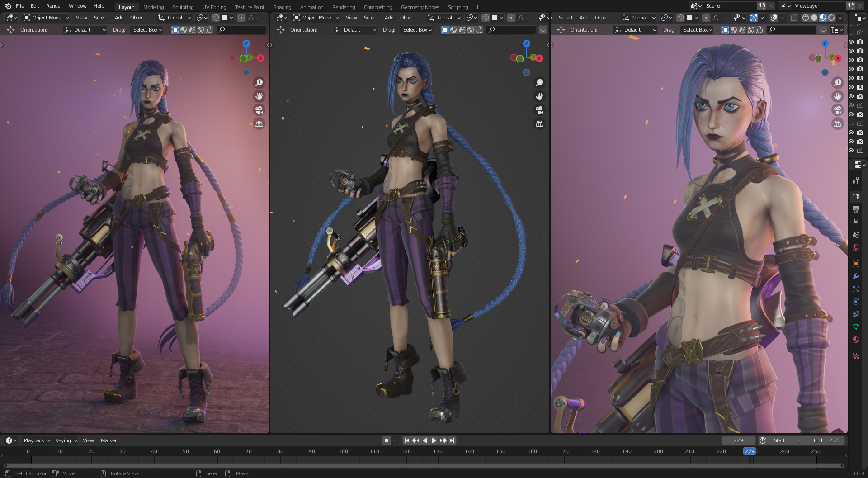The height and width of the screenshot is (478, 868).
Task: Open the Blender logo application menu
Action: [8, 6]
